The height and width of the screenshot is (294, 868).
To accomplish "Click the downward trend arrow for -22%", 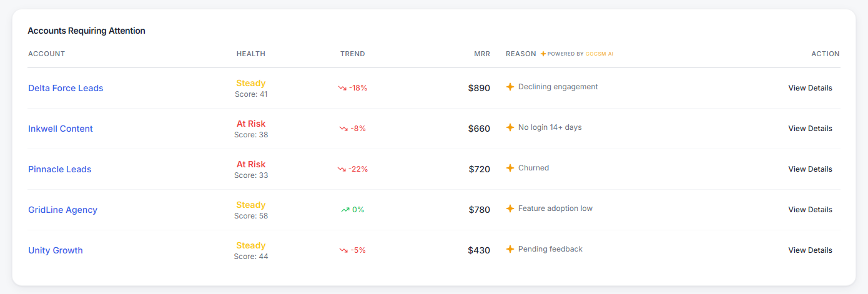I will 342,169.
